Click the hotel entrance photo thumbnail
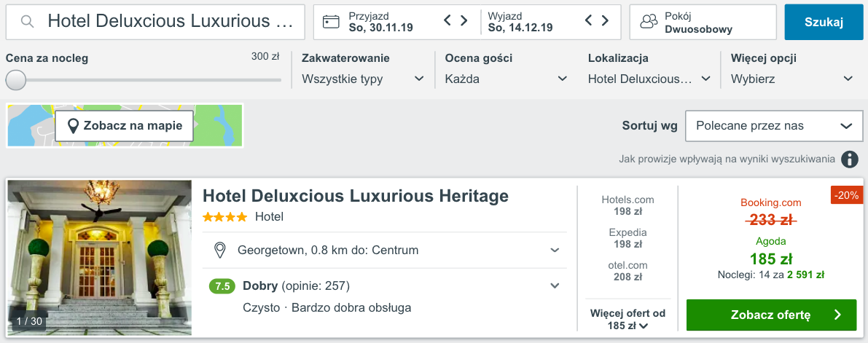 (x=100, y=257)
